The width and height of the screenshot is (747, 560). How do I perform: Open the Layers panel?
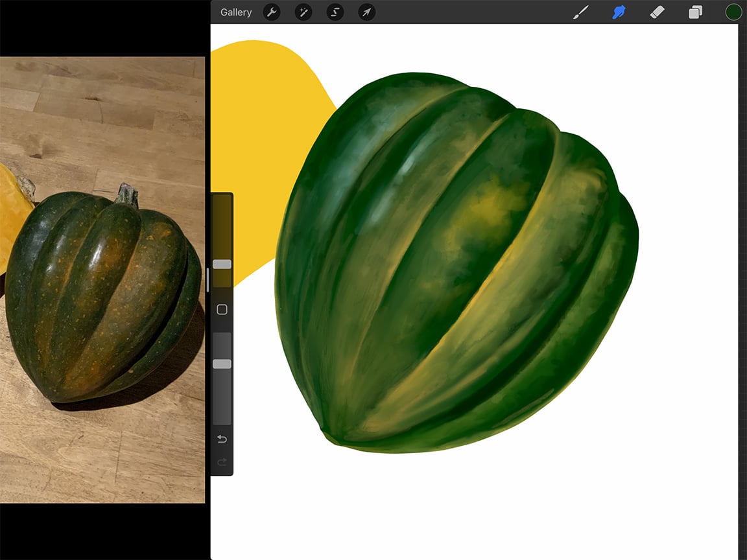pyautogui.click(x=695, y=12)
